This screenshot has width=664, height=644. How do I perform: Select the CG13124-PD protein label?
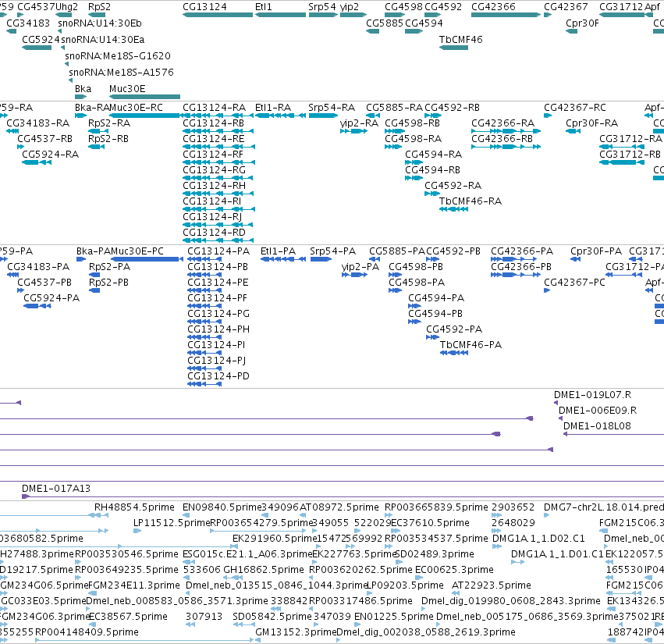point(218,376)
